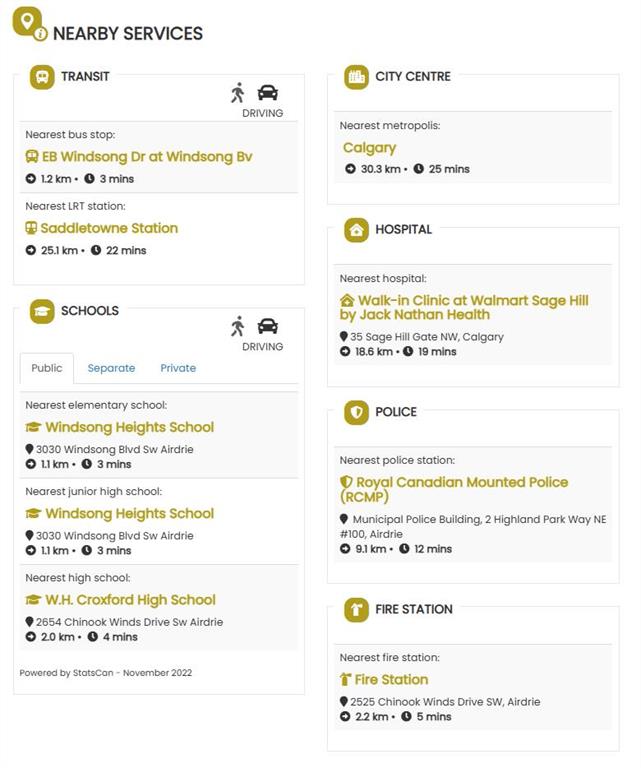This screenshot has height=768, width=641.
Task: Click the Transit bus icon
Action: [42, 77]
